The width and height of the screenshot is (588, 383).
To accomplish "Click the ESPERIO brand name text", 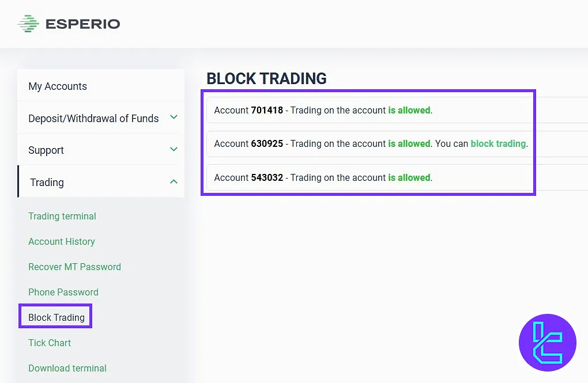I will [82, 24].
